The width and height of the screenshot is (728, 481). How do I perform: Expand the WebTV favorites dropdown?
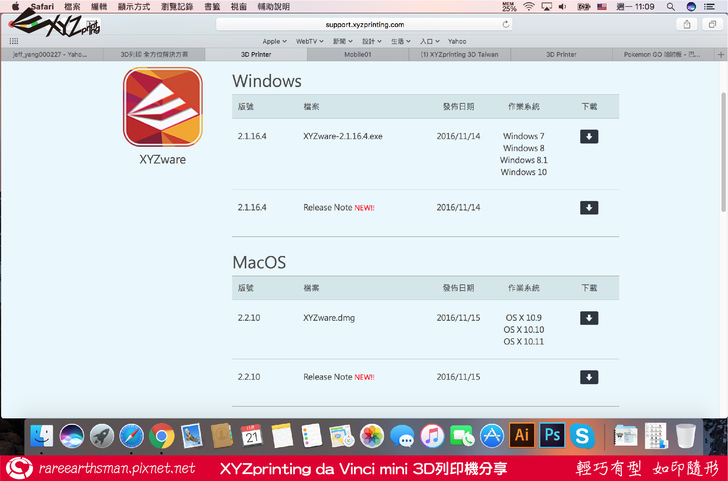310,41
